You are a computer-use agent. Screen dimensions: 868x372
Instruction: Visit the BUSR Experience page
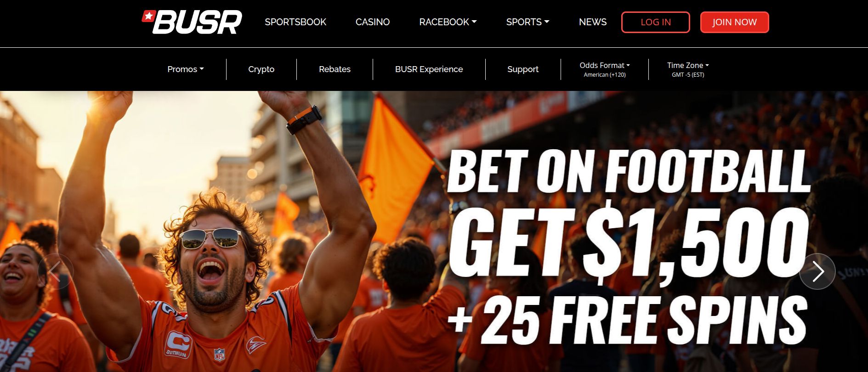[x=429, y=69]
